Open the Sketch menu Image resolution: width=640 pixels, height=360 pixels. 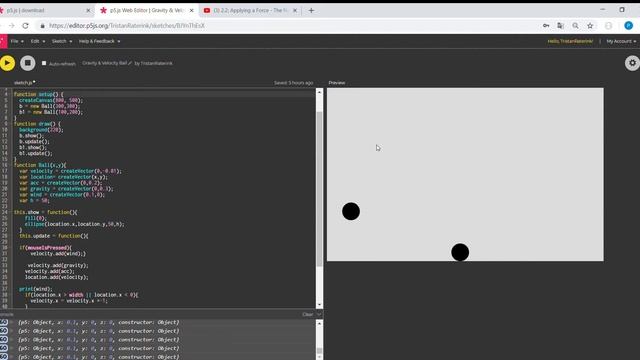click(x=62, y=41)
